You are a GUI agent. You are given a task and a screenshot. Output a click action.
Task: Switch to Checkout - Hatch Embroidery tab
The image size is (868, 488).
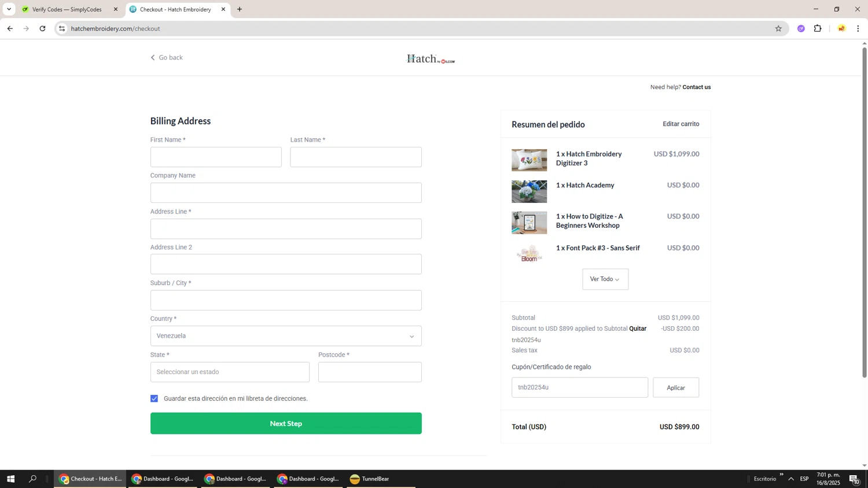(178, 9)
